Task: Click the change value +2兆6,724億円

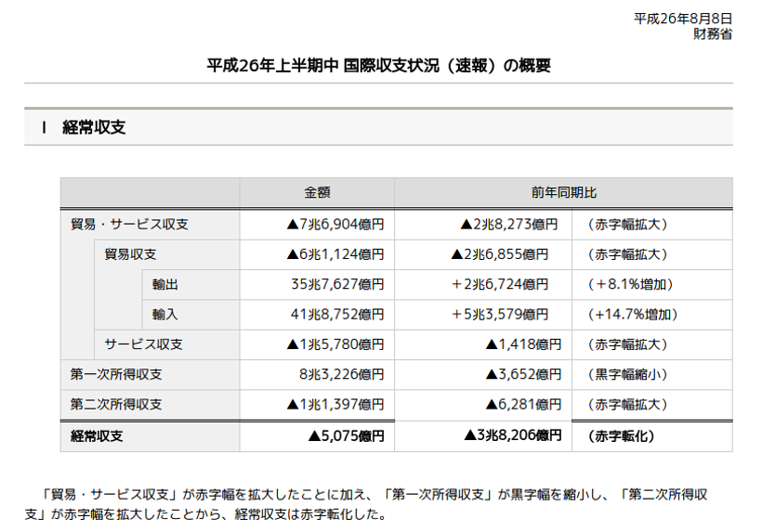Action: tap(500, 284)
